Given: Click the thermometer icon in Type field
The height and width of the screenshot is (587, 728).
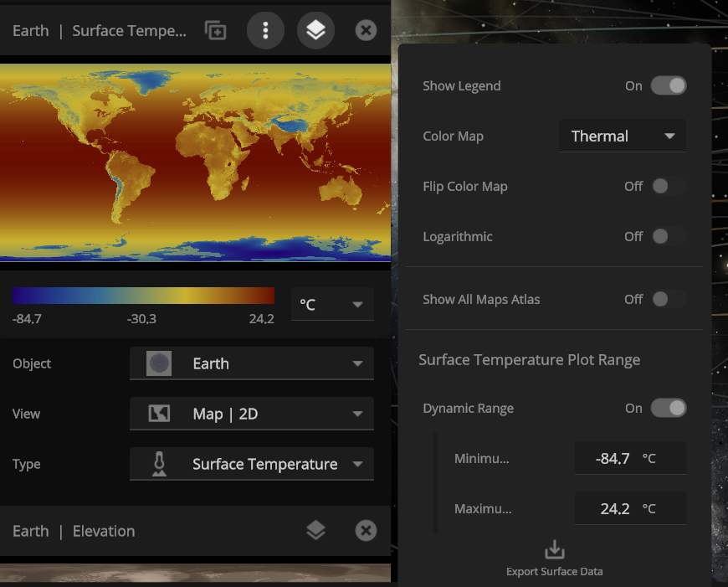Looking at the screenshot, I should click(159, 464).
